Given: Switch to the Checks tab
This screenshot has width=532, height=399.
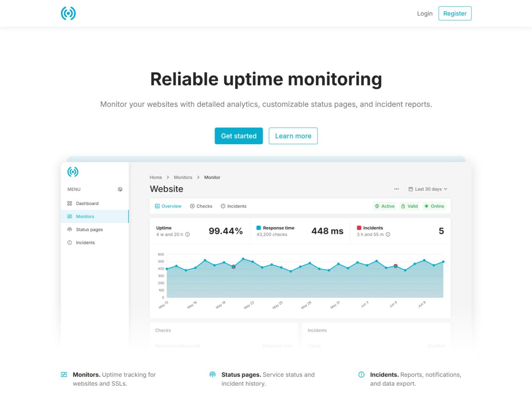Looking at the screenshot, I should pyautogui.click(x=201, y=206).
